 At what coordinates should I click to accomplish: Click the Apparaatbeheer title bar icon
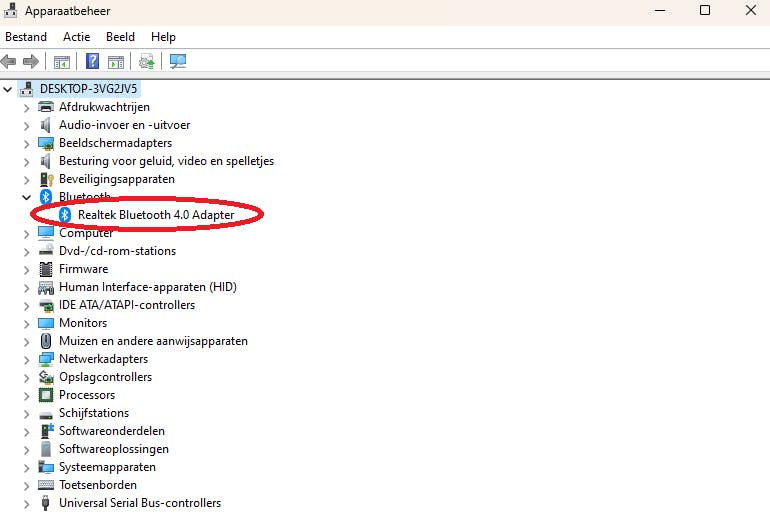click(x=10, y=10)
